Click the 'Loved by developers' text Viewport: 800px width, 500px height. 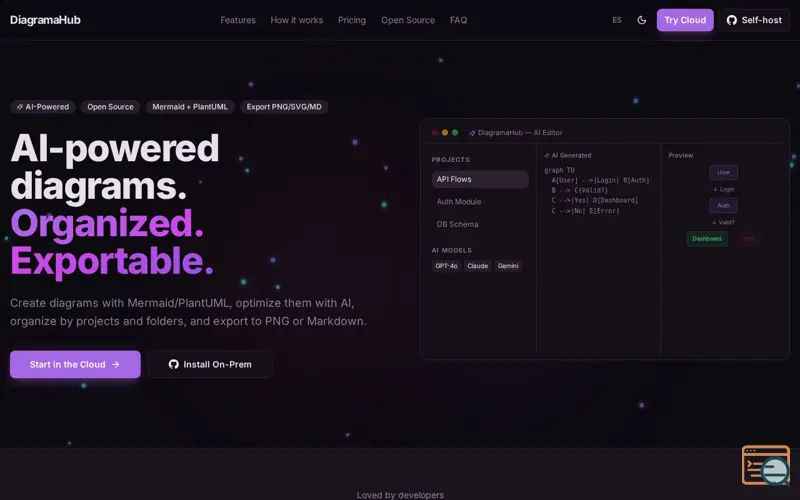point(400,494)
